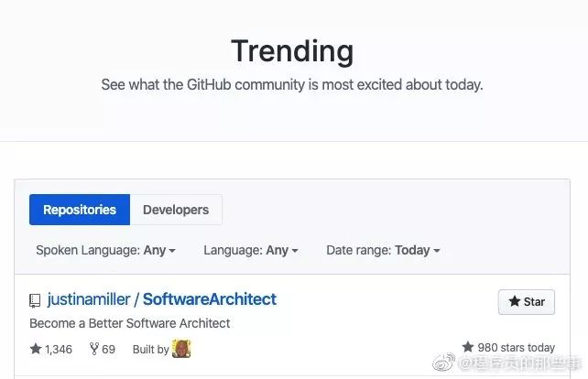
Task: Open the Developers tab
Action: [x=176, y=210]
